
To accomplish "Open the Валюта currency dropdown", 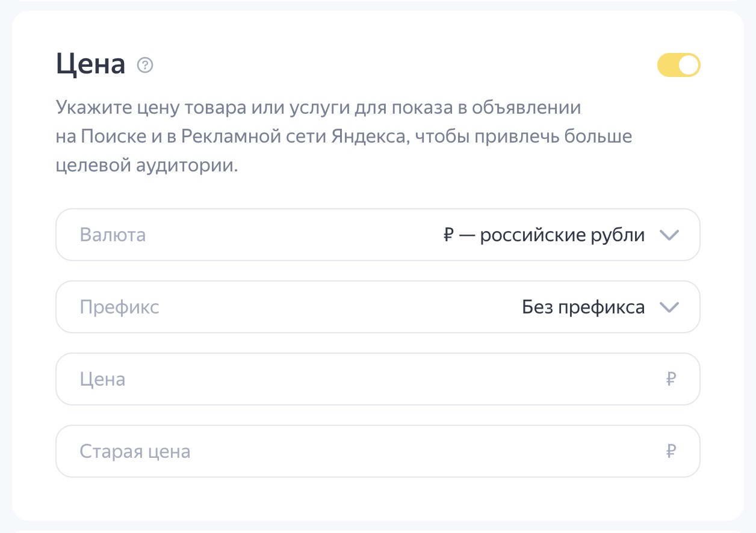I will coord(377,235).
